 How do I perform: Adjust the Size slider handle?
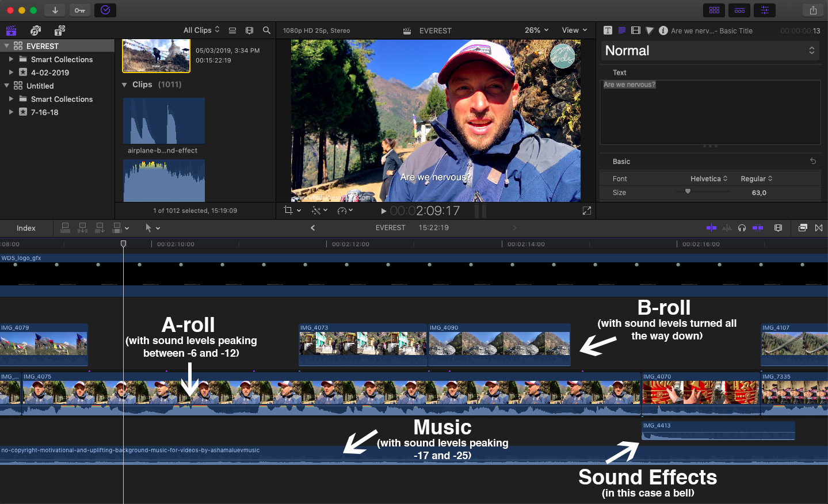[688, 192]
